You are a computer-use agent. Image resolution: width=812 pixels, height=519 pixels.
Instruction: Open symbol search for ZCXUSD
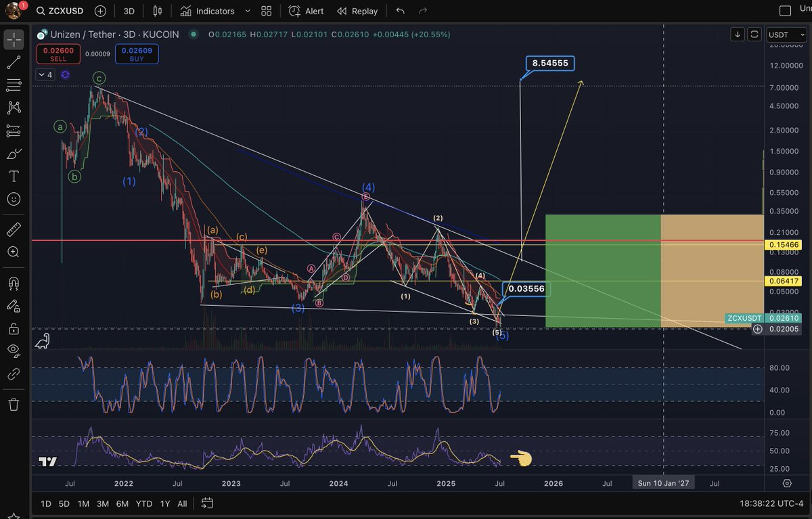[x=61, y=11]
